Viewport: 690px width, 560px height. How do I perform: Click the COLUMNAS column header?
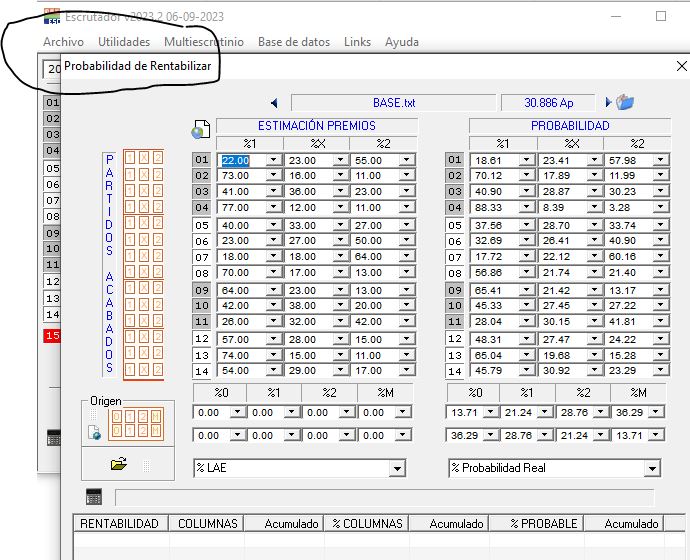point(208,523)
